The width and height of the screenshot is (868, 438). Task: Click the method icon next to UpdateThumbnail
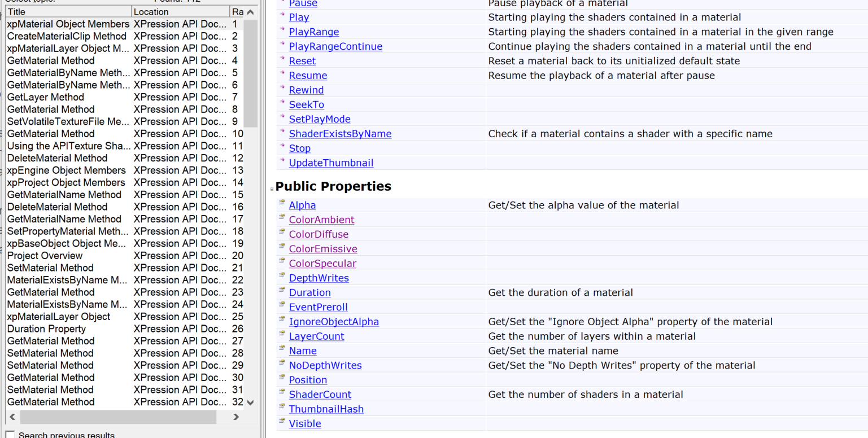(x=282, y=161)
